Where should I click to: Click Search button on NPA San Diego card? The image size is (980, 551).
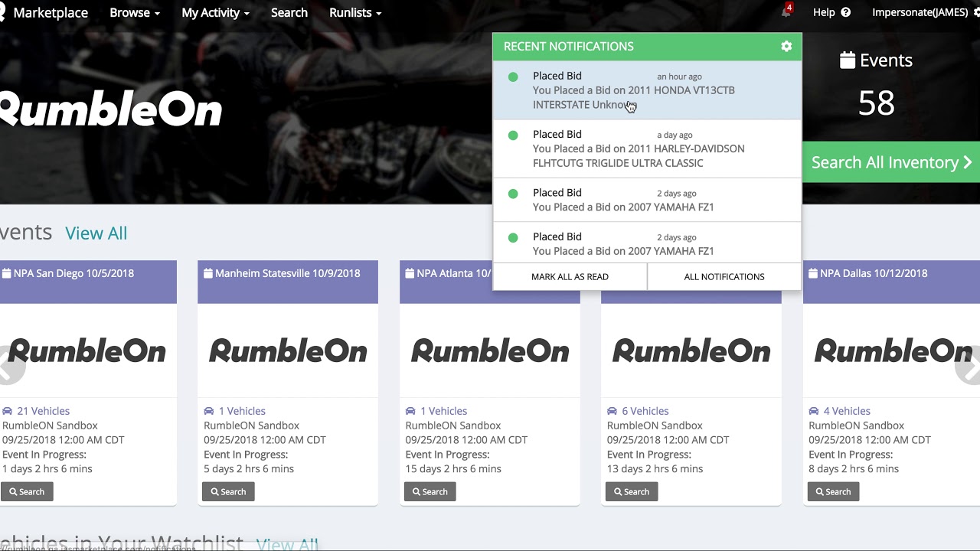click(27, 491)
